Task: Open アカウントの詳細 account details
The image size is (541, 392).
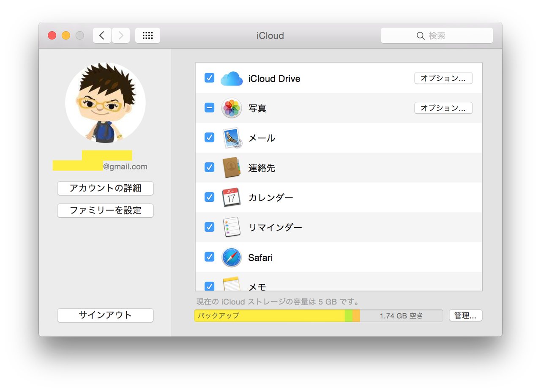Action: click(105, 188)
